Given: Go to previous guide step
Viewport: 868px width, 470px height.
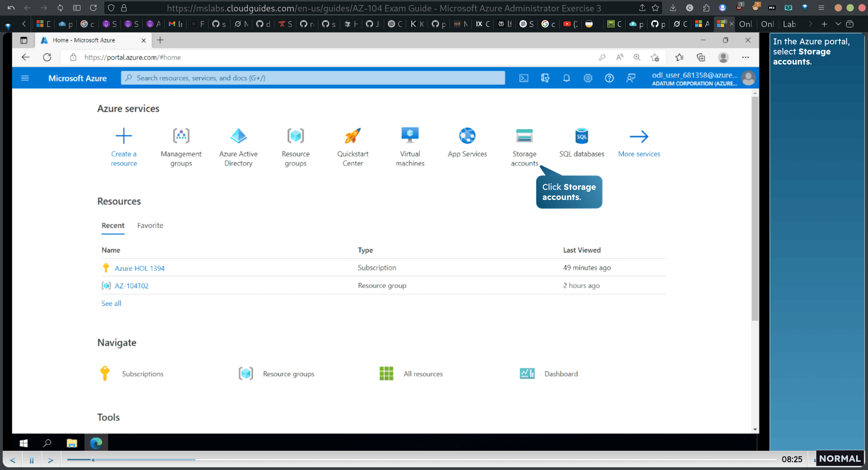Looking at the screenshot, I should coord(12,460).
